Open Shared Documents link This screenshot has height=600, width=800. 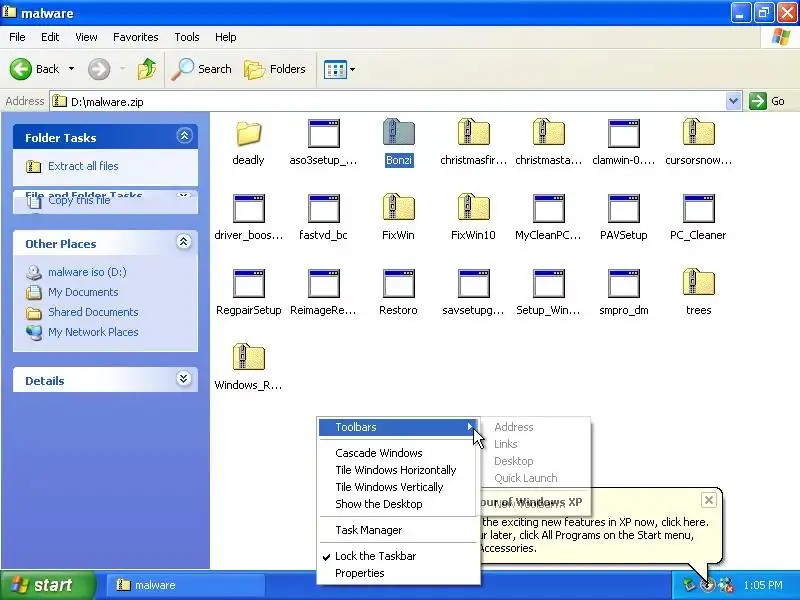click(93, 312)
